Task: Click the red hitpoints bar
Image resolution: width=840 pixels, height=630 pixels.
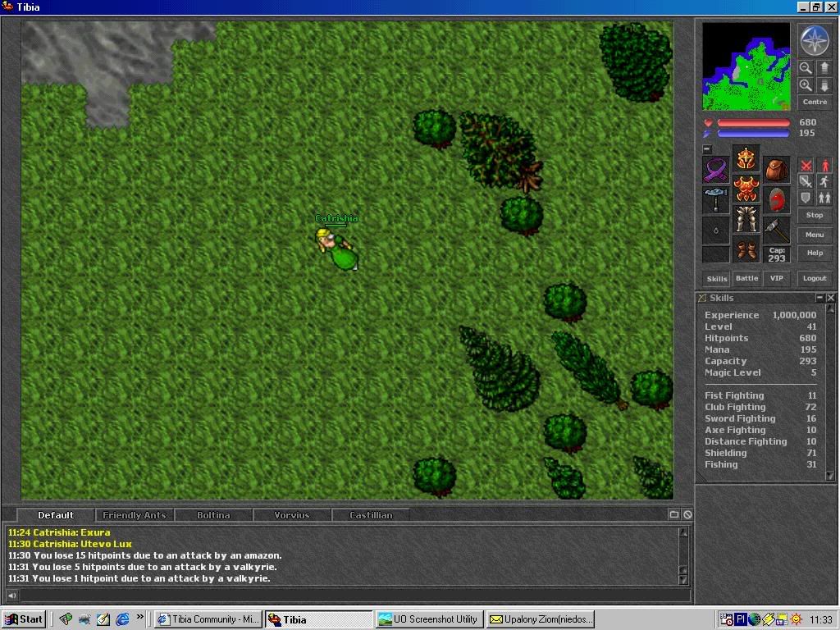Action: (753, 123)
